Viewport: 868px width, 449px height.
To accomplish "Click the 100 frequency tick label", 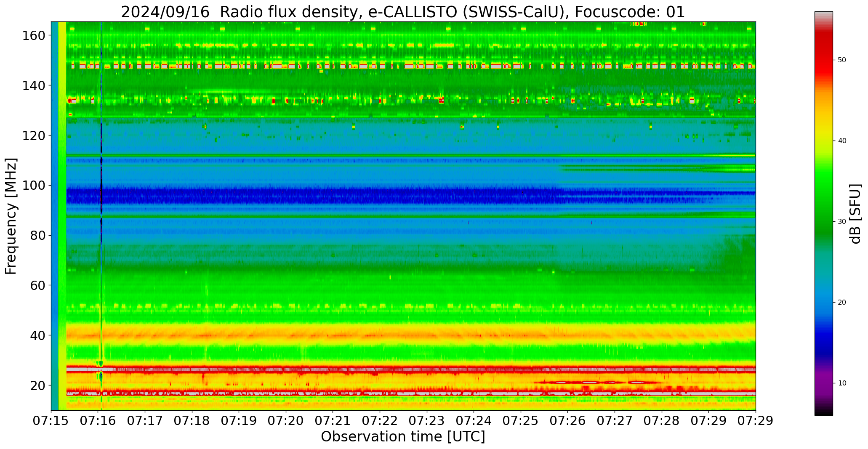I will (34, 185).
